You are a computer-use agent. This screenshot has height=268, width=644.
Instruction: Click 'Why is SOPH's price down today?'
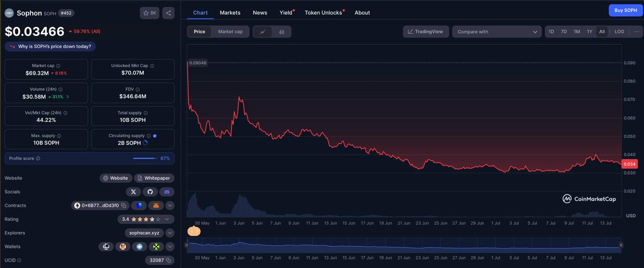click(x=50, y=46)
